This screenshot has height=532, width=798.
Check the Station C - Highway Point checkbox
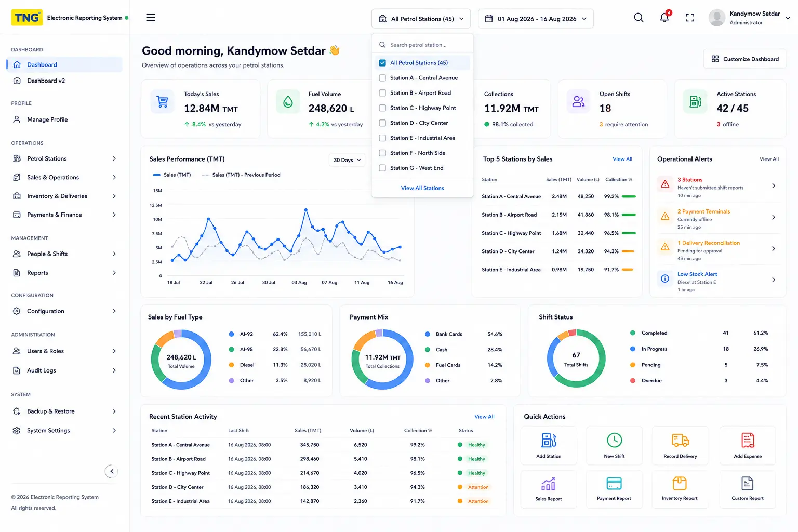point(382,108)
